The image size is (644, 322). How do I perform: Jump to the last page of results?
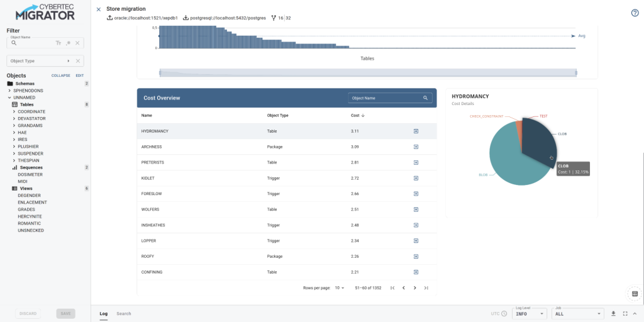click(x=426, y=288)
